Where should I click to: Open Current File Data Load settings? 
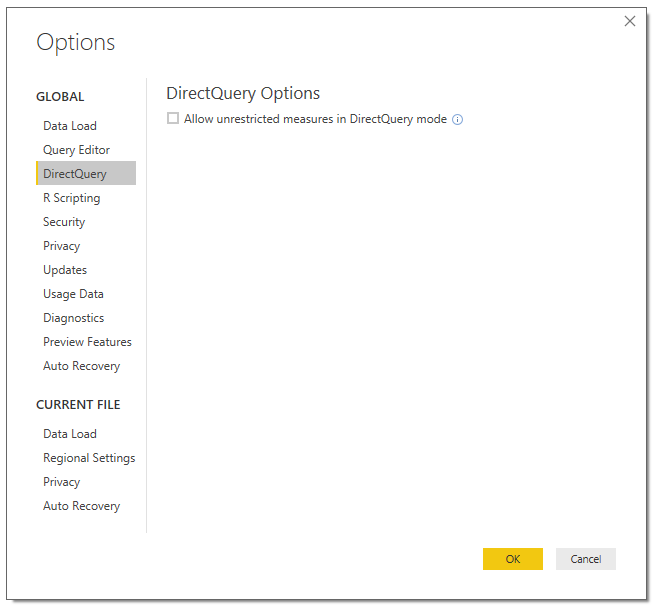(70, 434)
